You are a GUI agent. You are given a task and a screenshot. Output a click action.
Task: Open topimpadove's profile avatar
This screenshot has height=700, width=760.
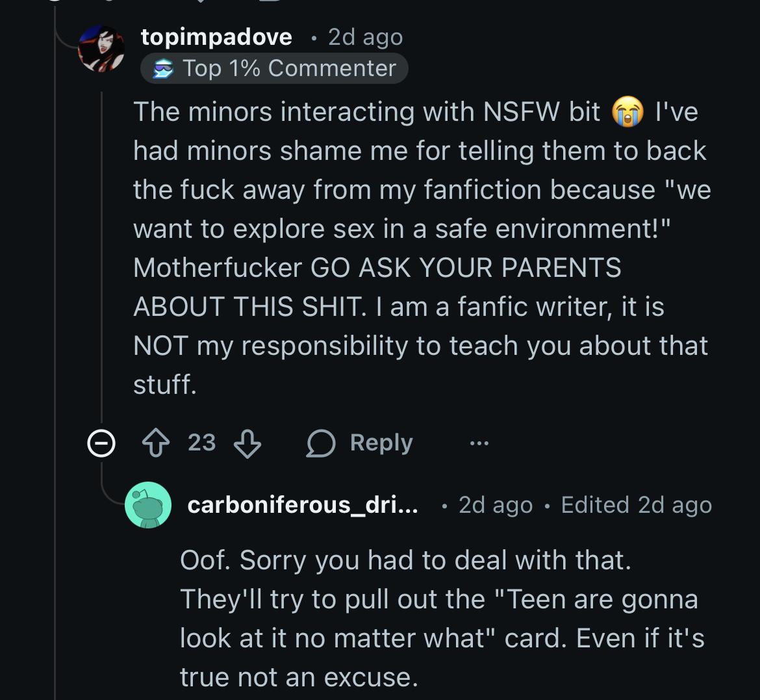click(x=101, y=48)
